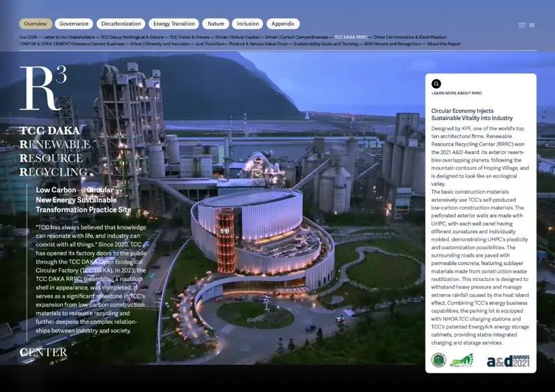
Task: Switch to the Inclusion tab
Action: 248,24
